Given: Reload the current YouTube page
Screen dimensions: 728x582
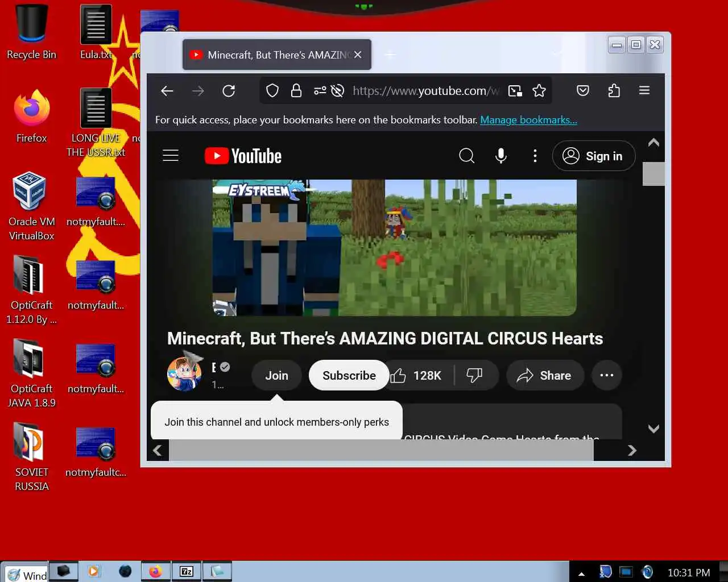Looking at the screenshot, I should (229, 91).
